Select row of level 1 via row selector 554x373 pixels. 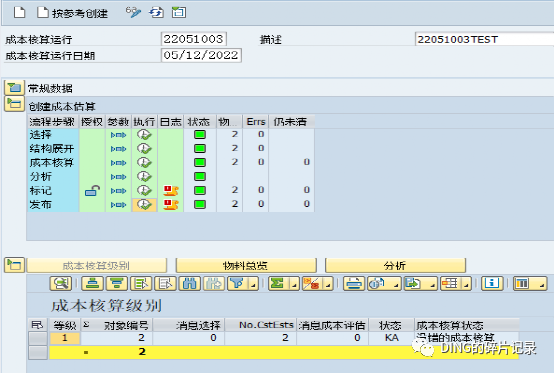[x=38, y=338]
